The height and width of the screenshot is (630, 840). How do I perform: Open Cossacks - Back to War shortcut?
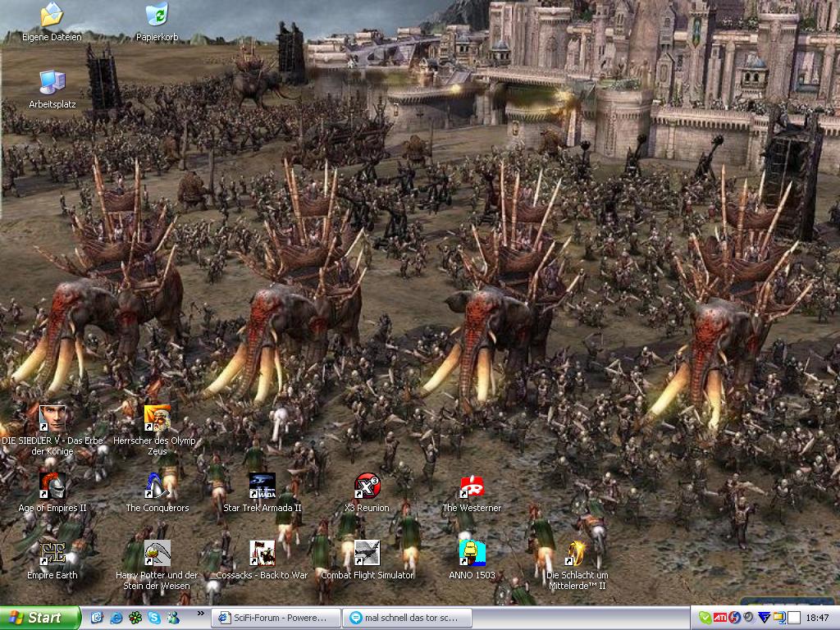262,553
